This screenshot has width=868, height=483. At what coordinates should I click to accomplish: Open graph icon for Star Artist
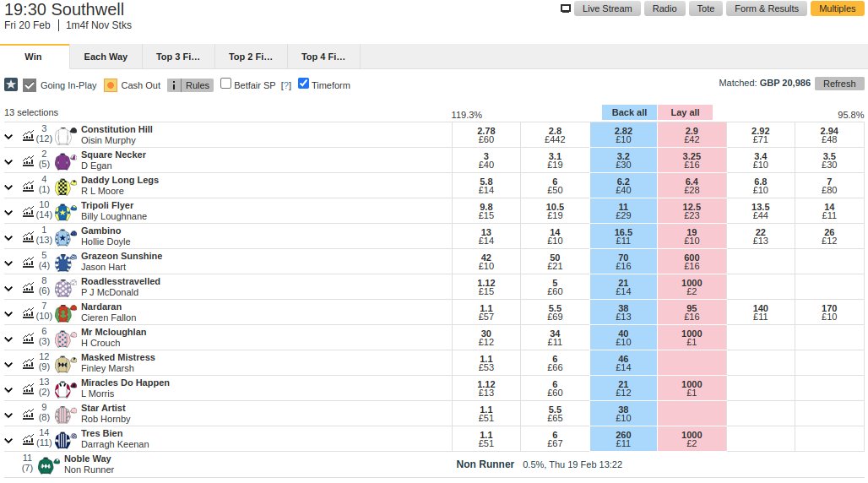(28, 415)
